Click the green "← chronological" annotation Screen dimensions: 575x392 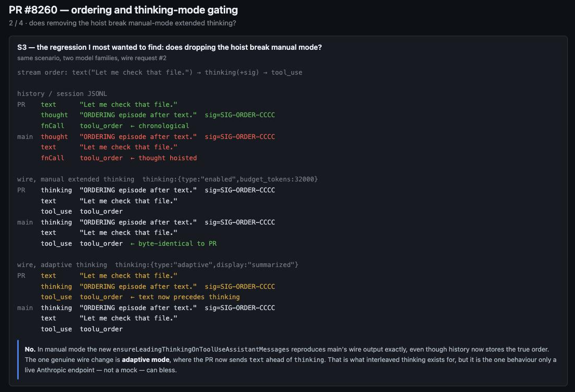click(160, 125)
